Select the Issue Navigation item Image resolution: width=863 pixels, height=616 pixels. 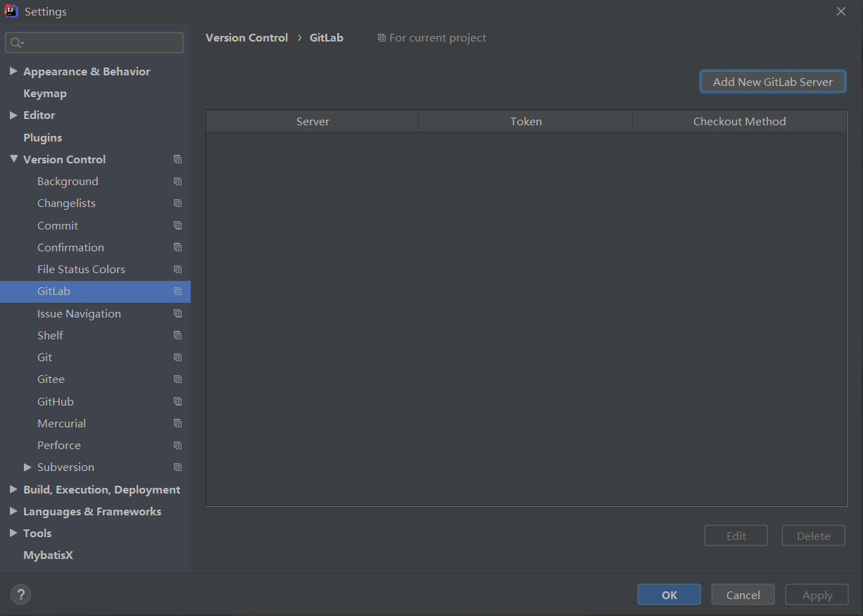[79, 313]
